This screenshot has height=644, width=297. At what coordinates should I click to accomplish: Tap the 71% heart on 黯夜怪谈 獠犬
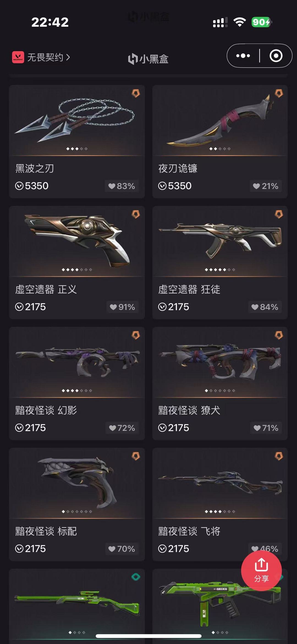[266, 428]
